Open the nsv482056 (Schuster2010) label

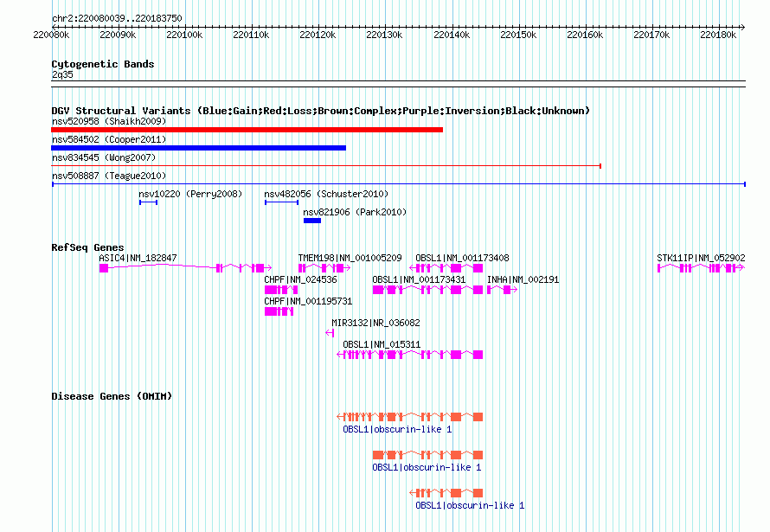(x=326, y=194)
